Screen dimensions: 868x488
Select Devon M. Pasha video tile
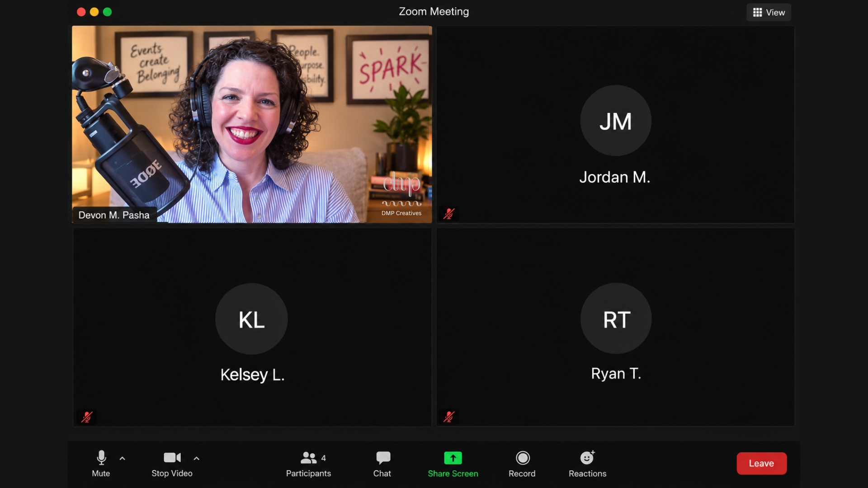tap(252, 124)
